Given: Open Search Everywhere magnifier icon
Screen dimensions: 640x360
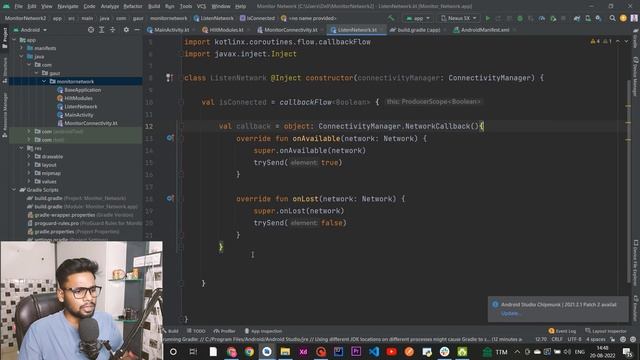Looking at the screenshot, I should (x=613, y=18).
